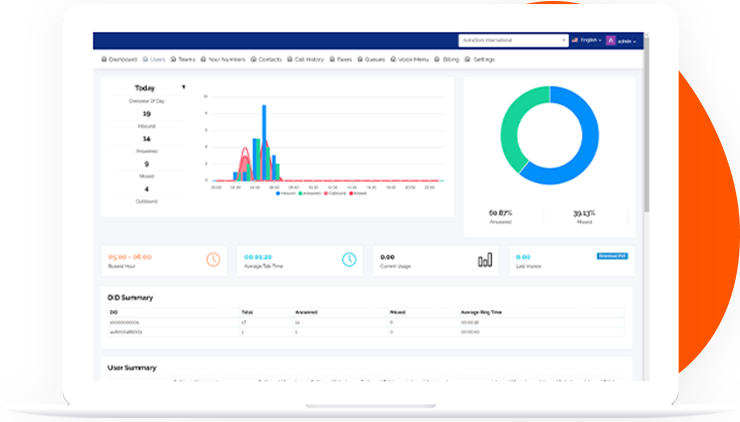Click the orange Busiest Hour clock icon

coord(213,260)
